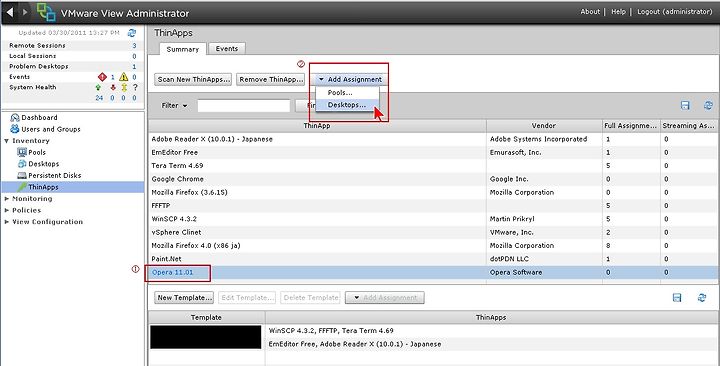Open the disabled template Add Assignment dropdown
The height and width of the screenshot is (366, 720).
pyautogui.click(x=385, y=298)
